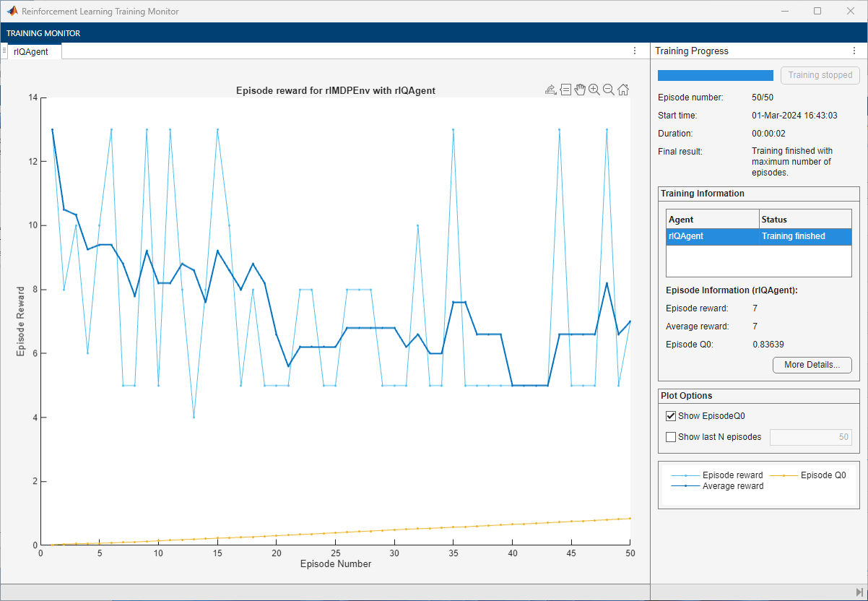The height and width of the screenshot is (601, 868).
Task: Open the Training Progress panel options menu
Action: (853, 51)
